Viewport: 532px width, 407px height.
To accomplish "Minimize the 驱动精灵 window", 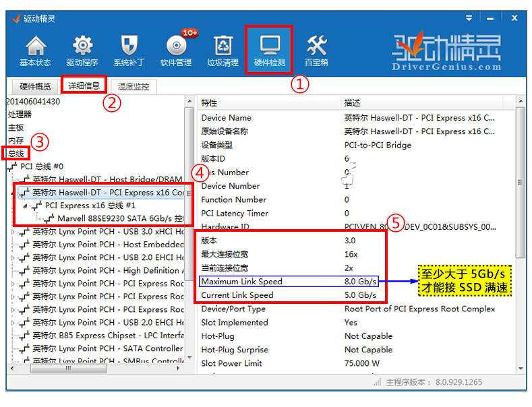I will point(490,19).
